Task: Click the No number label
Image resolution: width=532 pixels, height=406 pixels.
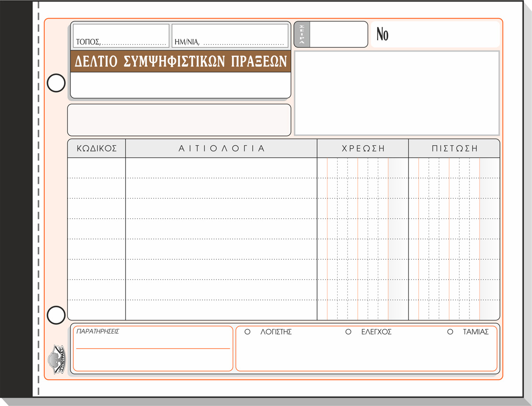Action: click(383, 34)
